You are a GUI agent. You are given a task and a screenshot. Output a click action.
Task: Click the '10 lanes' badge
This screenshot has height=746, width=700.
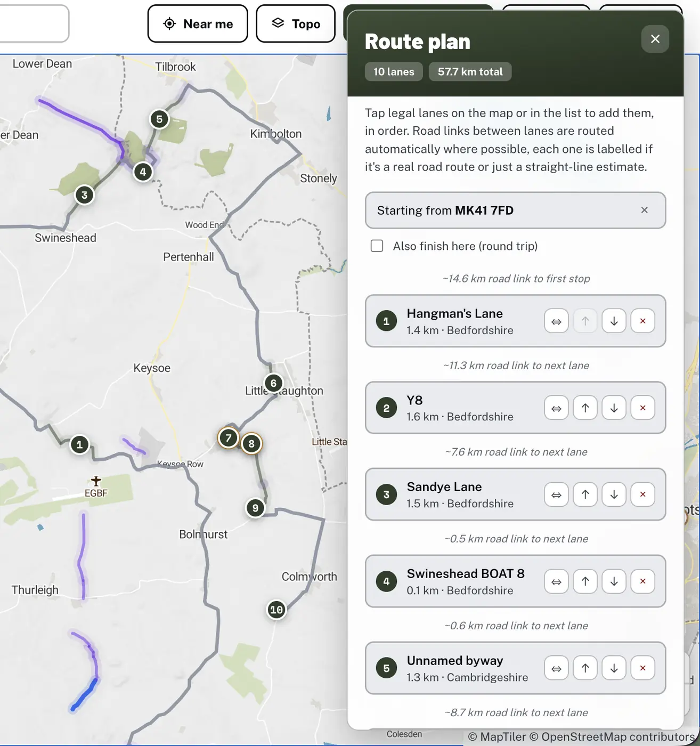394,72
